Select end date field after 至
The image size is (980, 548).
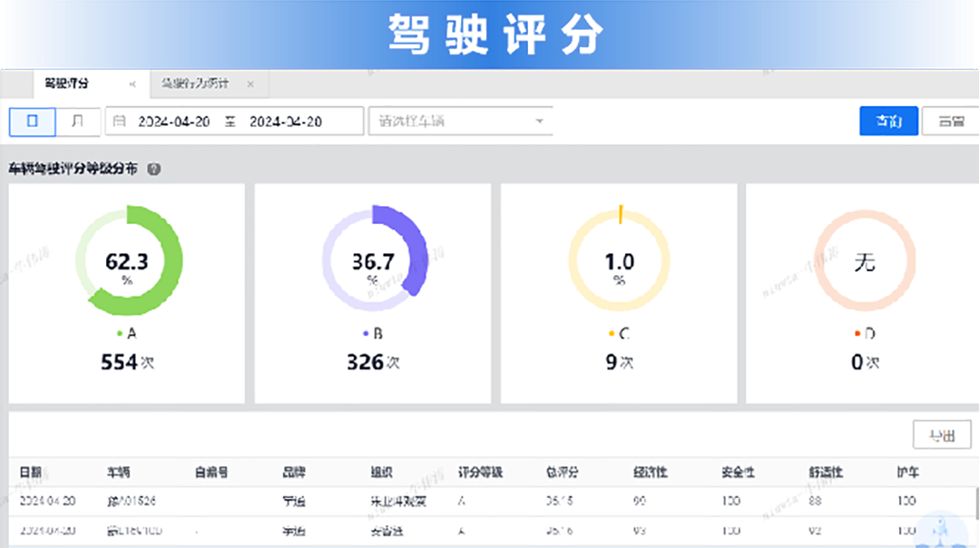point(286,122)
